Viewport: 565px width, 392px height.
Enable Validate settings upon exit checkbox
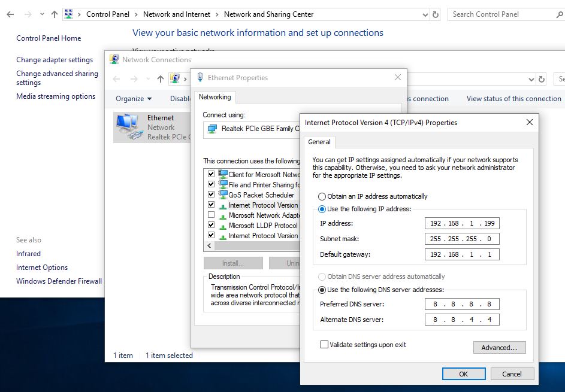pyautogui.click(x=325, y=345)
